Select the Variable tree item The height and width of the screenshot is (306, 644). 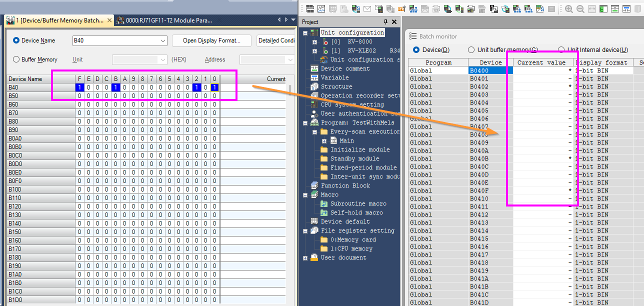click(x=334, y=77)
